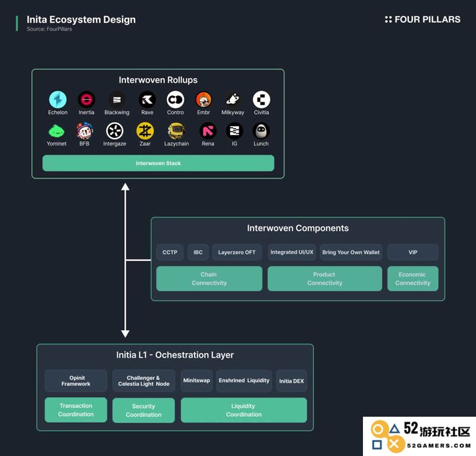
Task: Click the yellow Zaar icon
Action: click(145, 131)
